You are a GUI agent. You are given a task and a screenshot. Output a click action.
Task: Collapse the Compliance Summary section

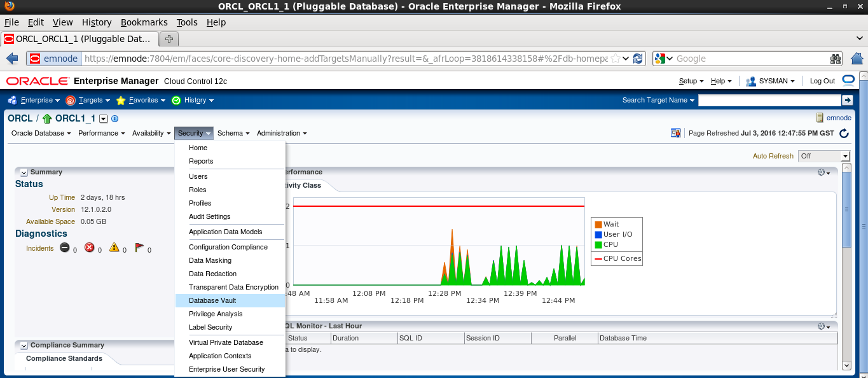24,345
